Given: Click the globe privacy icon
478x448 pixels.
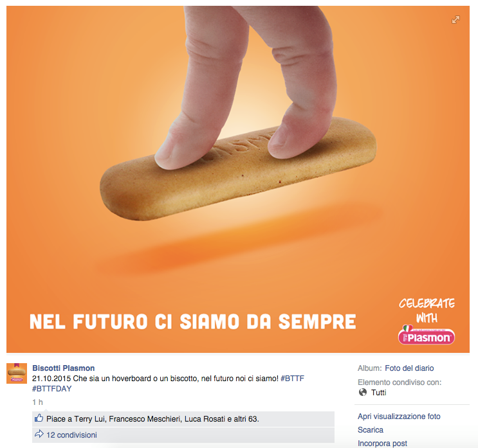Looking at the screenshot, I should click(x=363, y=392).
